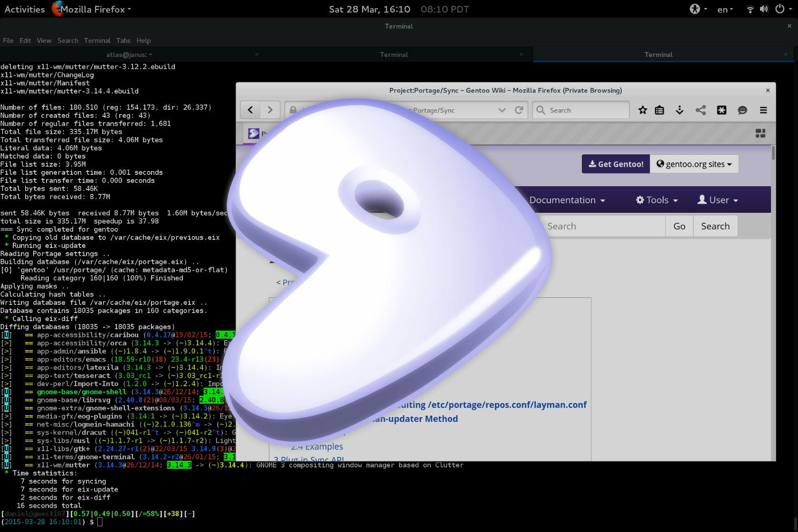Click '=== Sync completed for gentoo' line
The width and height of the screenshot is (798, 532).
[59, 229]
